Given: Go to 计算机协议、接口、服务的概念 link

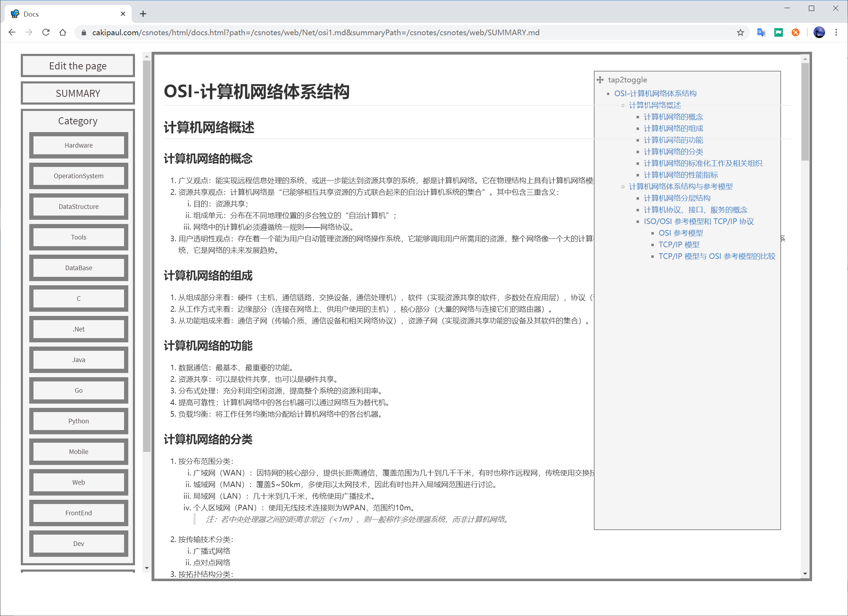Looking at the screenshot, I should 695,210.
